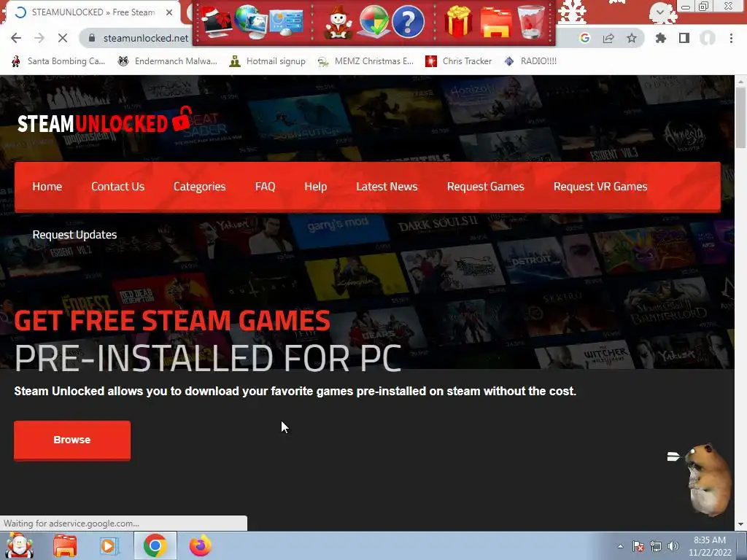Open the RADIO!!!! bookmark
This screenshot has width=747, height=560.
coord(530,61)
